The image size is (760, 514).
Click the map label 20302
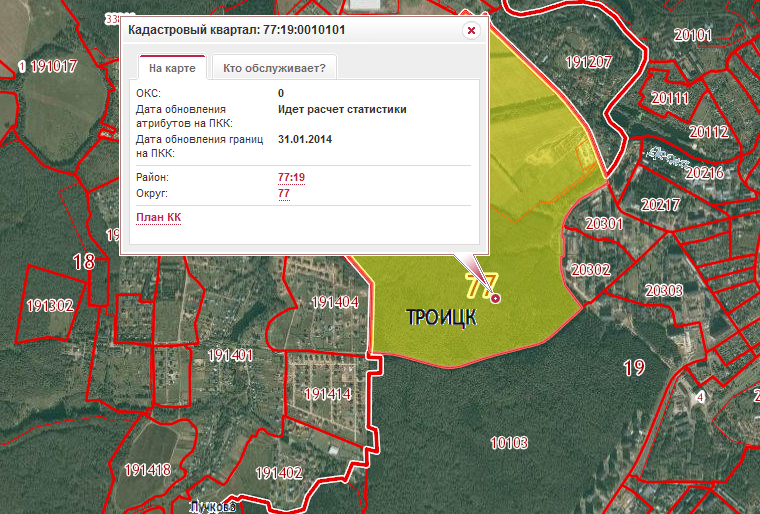click(x=591, y=270)
